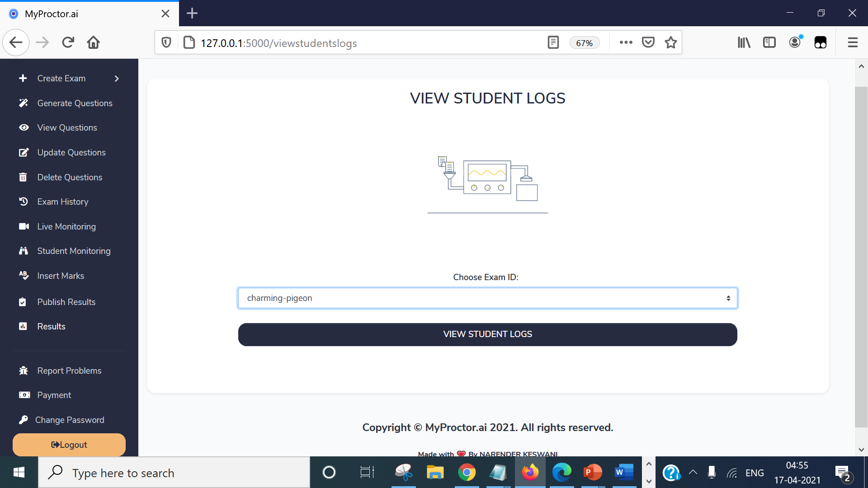The width and height of the screenshot is (868, 488).
Task: Click the View Questions eye icon
Action: [x=24, y=127]
